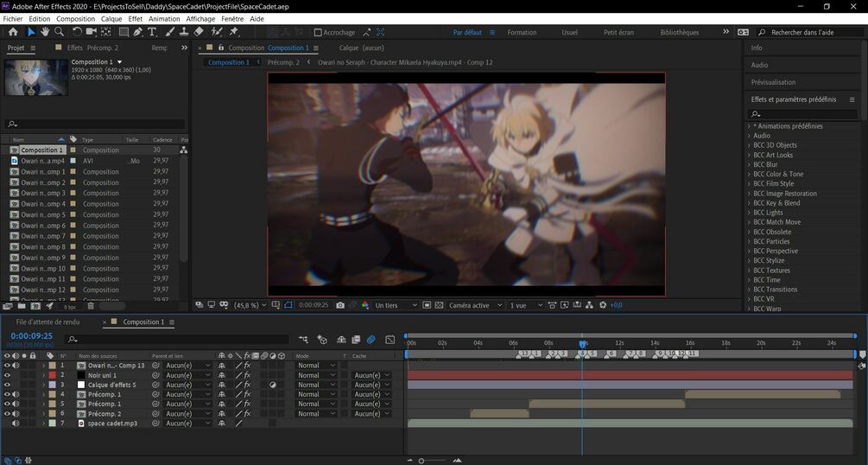The width and height of the screenshot is (868, 465).
Task: Take a snapshot with the camera icon
Action: 340,305
